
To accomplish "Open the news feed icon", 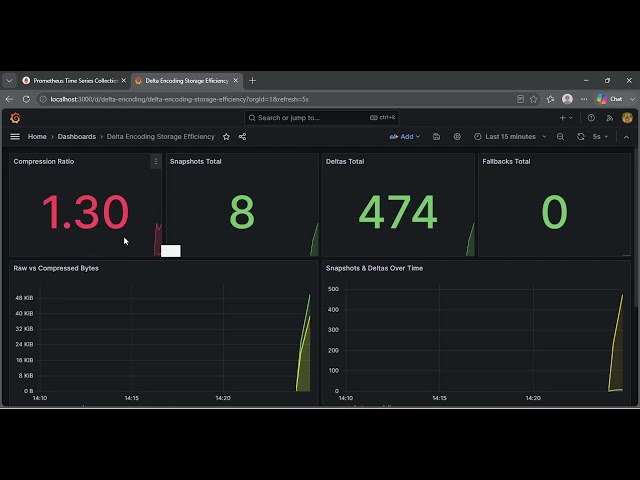I will [610, 118].
